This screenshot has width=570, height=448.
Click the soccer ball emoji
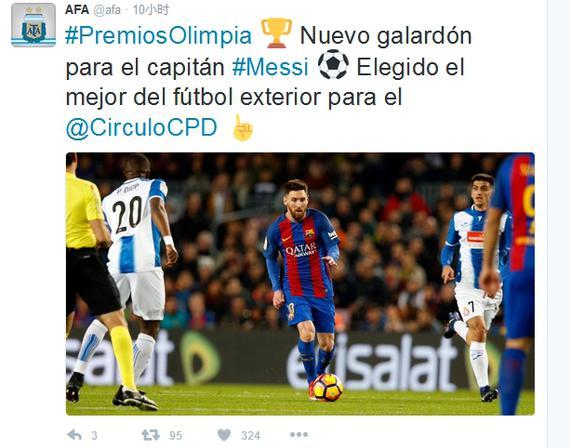coord(333,64)
